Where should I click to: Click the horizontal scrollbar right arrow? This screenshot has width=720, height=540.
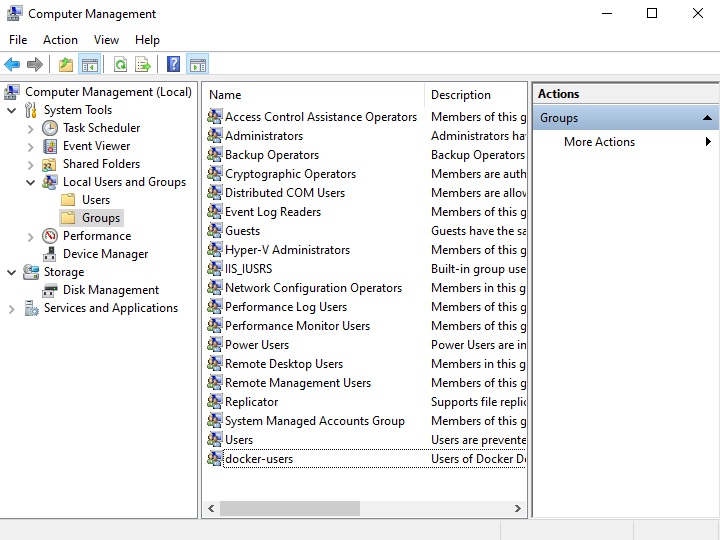pos(518,509)
